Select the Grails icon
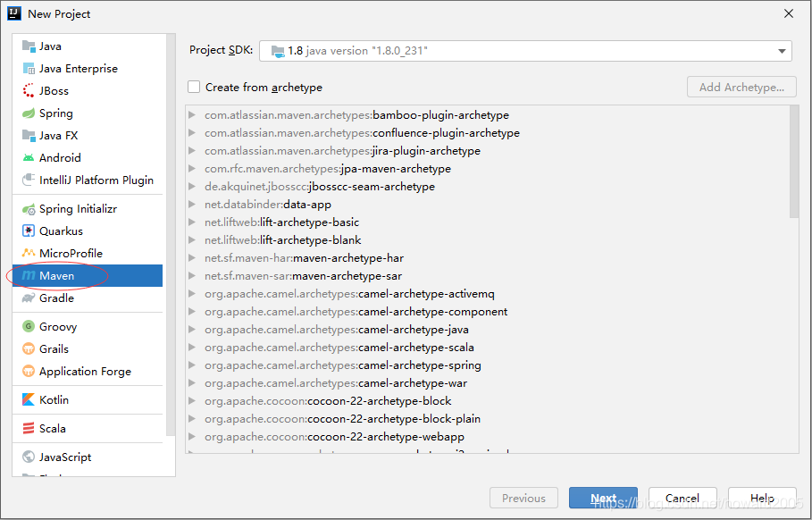 coord(29,348)
